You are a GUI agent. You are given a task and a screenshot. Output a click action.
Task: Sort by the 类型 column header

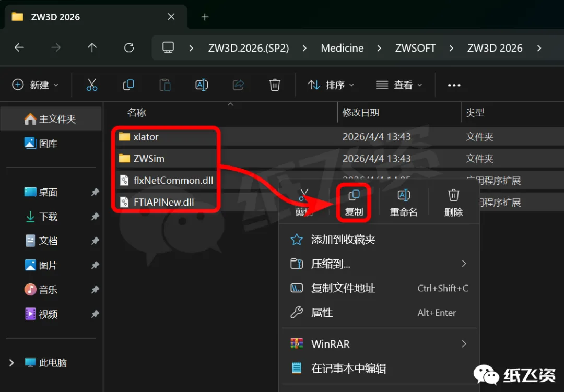click(x=475, y=113)
